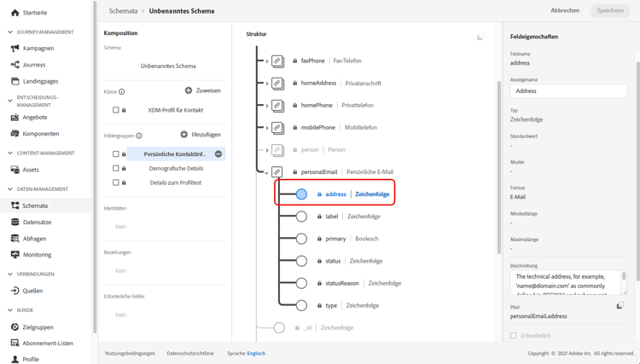Collapse the Daten-Management sidebar section

click(10, 189)
